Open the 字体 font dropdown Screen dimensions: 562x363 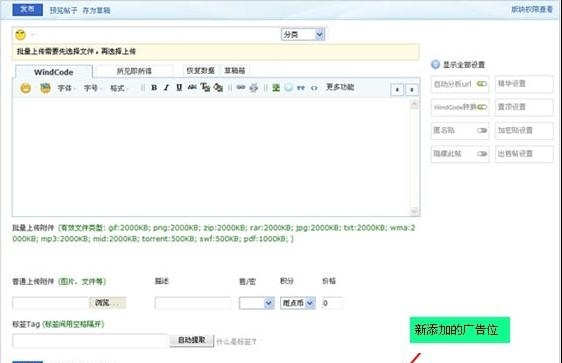tap(66, 88)
